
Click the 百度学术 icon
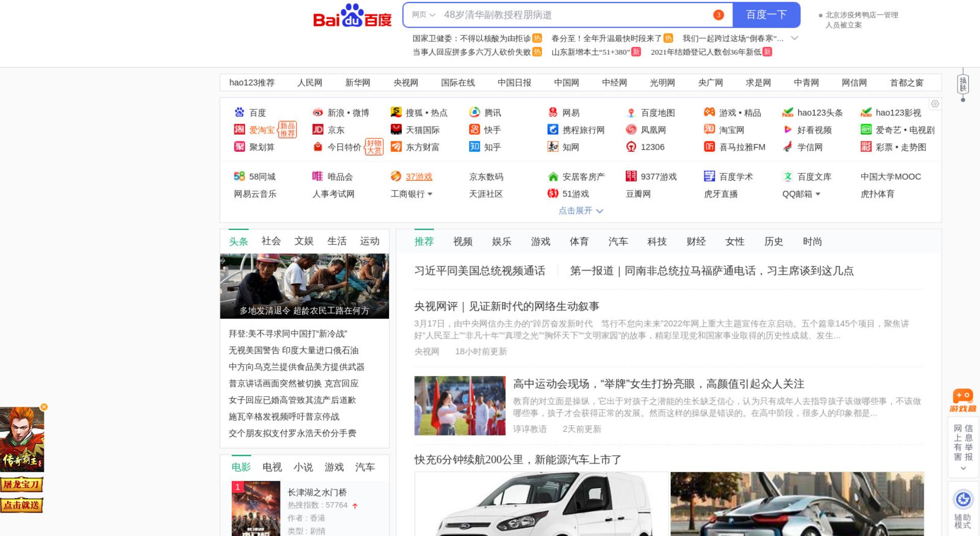point(709,177)
